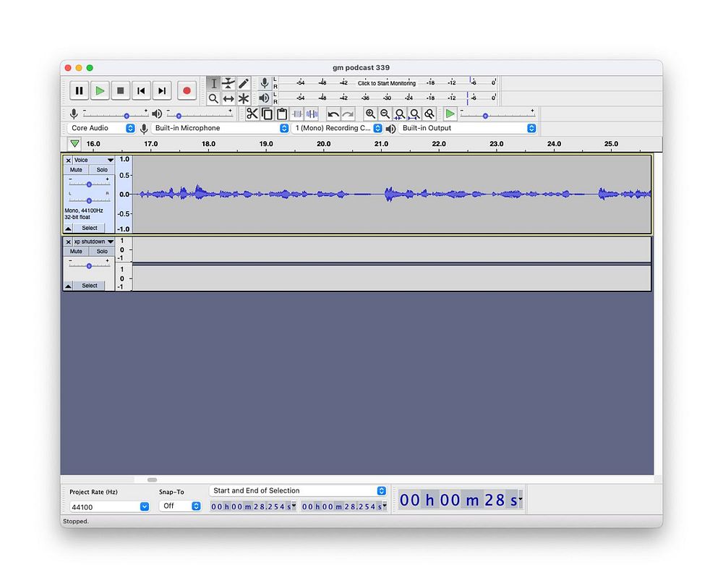This screenshot has width=723, height=588.
Task: Select the Envelope tool
Action: pos(228,83)
